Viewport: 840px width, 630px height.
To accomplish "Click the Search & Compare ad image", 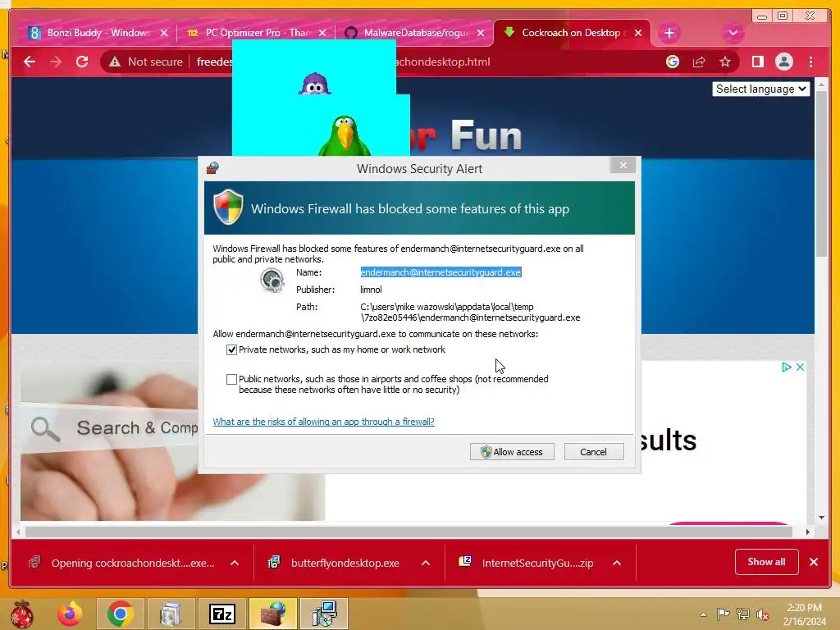I will coord(109,441).
